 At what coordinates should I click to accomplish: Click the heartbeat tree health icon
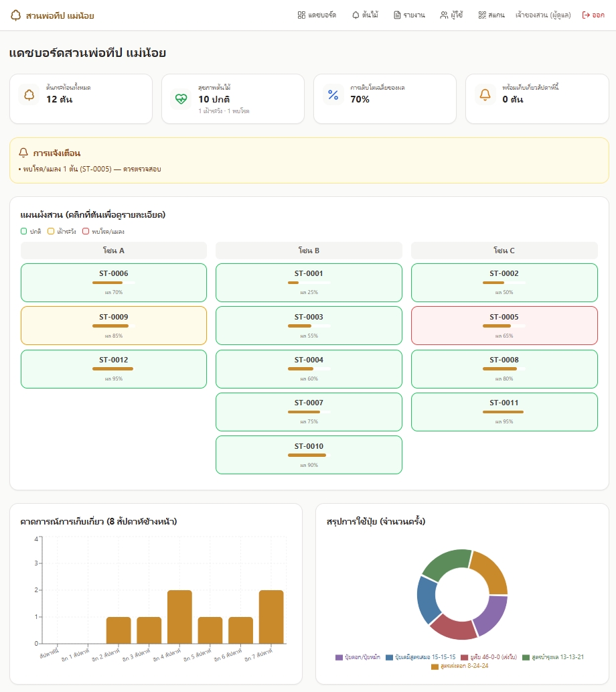[181, 99]
